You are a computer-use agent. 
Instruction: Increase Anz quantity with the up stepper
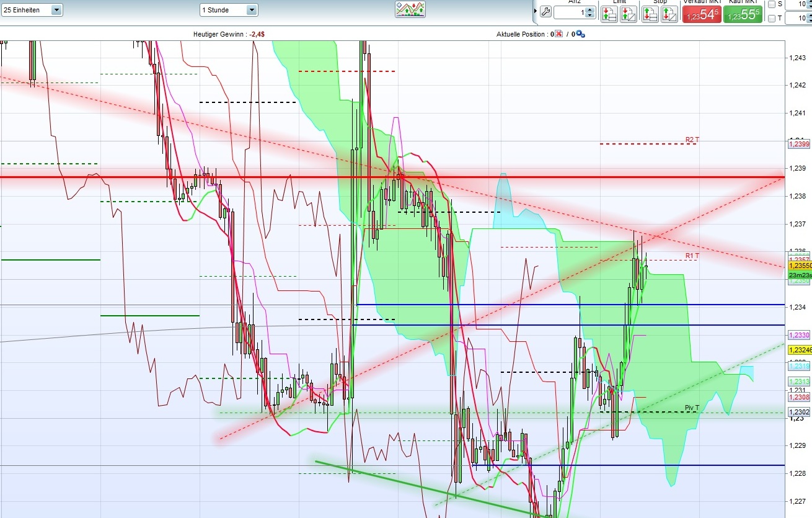click(x=589, y=8)
